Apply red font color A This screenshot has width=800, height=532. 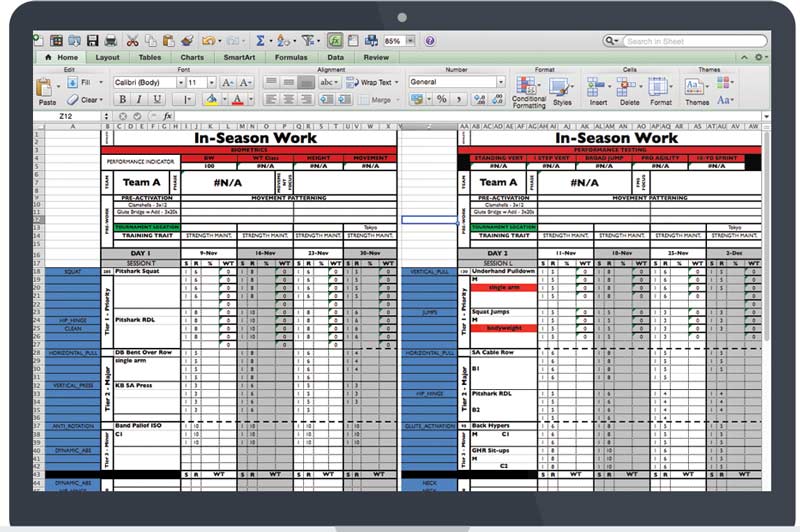(237, 99)
